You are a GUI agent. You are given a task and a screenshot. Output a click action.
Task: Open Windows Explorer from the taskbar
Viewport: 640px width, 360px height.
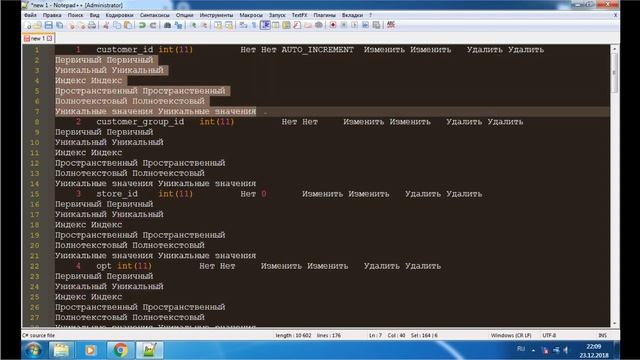click(x=61, y=350)
